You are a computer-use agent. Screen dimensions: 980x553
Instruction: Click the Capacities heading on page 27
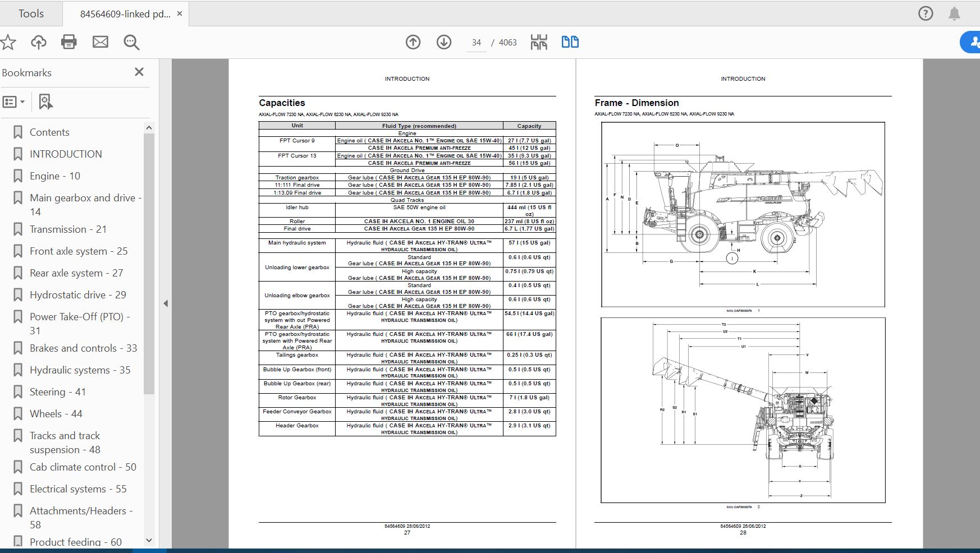(282, 103)
